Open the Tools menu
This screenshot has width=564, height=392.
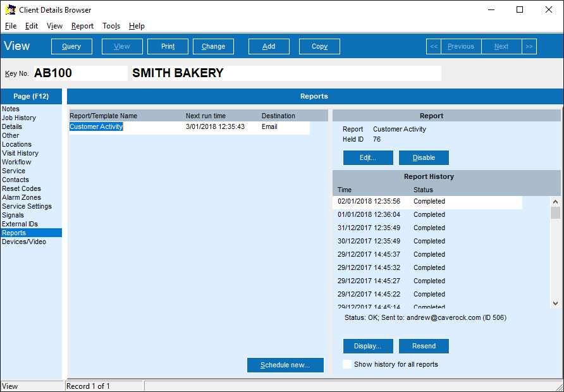(x=111, y=26)
